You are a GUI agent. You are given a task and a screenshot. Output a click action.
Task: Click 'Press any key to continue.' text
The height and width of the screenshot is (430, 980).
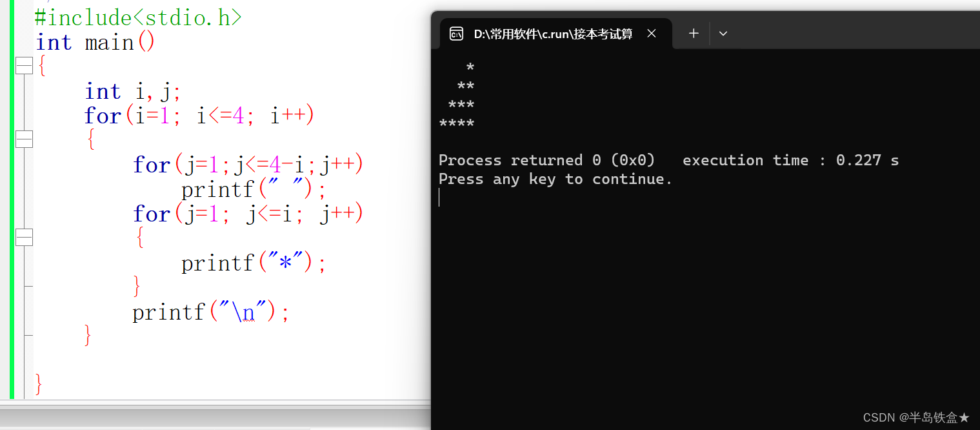tap(555, 179)
